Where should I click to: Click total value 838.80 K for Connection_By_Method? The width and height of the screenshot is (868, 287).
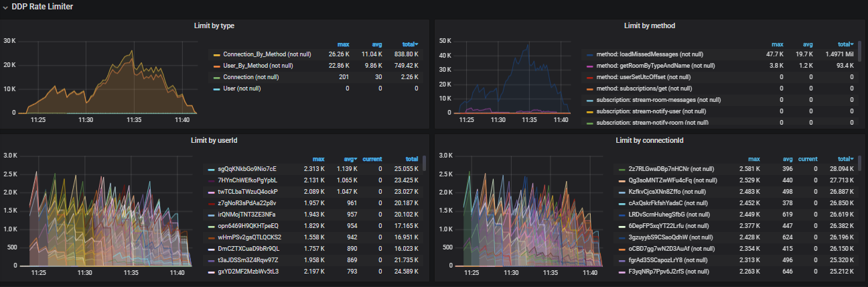click(x=407, y=54)
